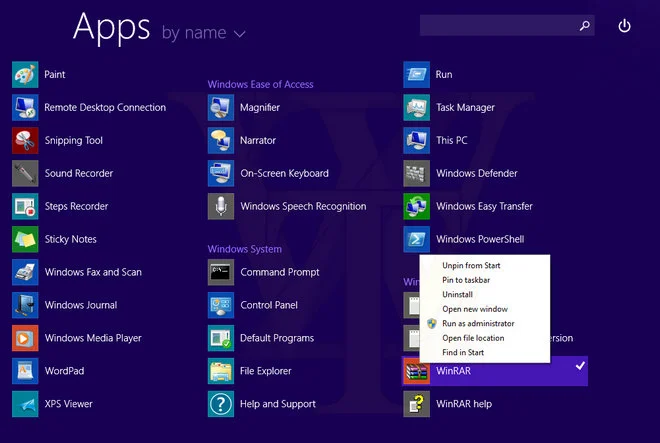
Task: Choose Unpin from Start
Action: [x=471, y=265]
